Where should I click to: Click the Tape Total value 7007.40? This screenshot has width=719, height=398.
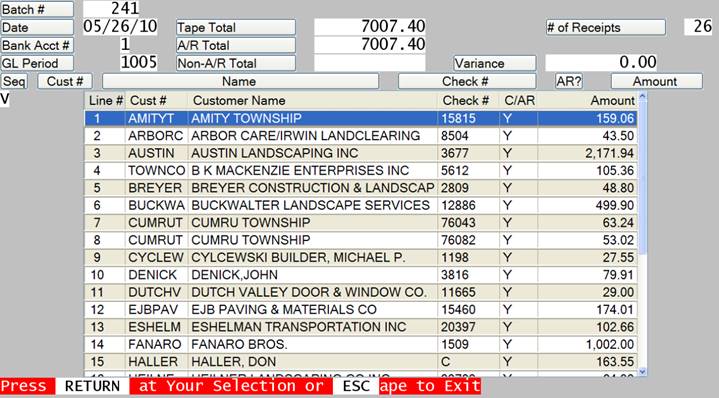pyautogui.click(x=370, y=27)
